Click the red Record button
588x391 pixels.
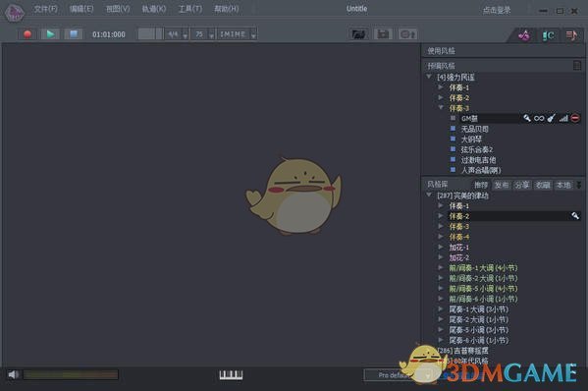[27, 34]
